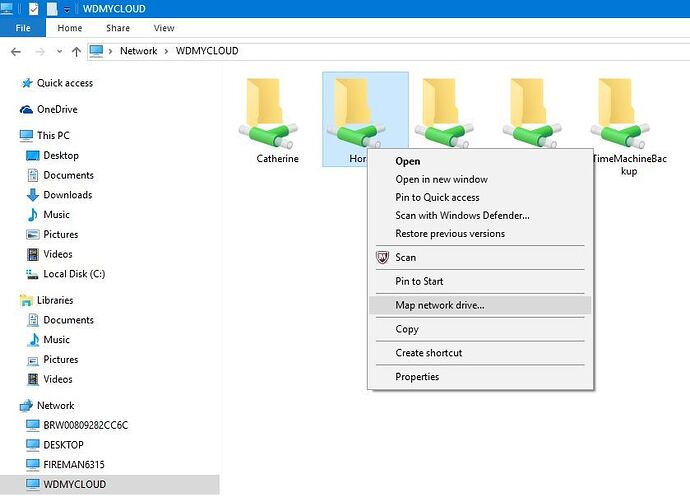Select the Catherine shared folder icon

coord(268,113)
